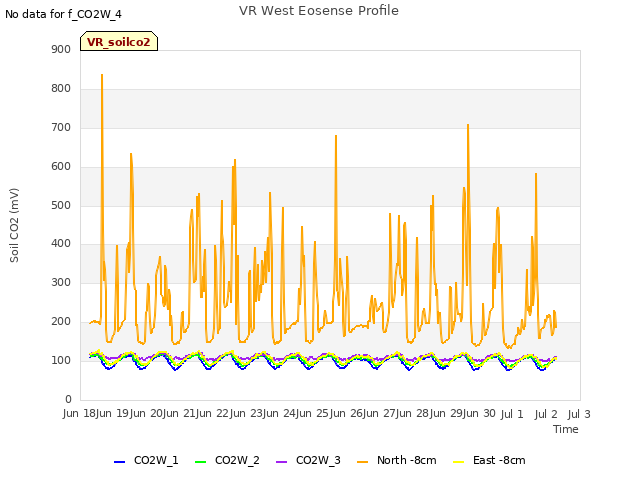Toggle the CO2W_2 legend entry
Screen dimensions: 640x480
[x=227, y=460]
